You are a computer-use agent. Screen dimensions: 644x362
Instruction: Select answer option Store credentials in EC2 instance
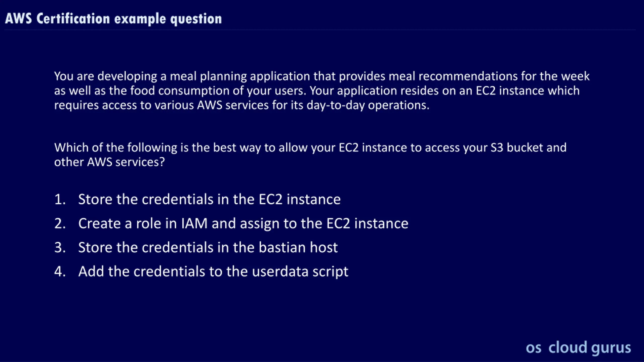[209, 199]
